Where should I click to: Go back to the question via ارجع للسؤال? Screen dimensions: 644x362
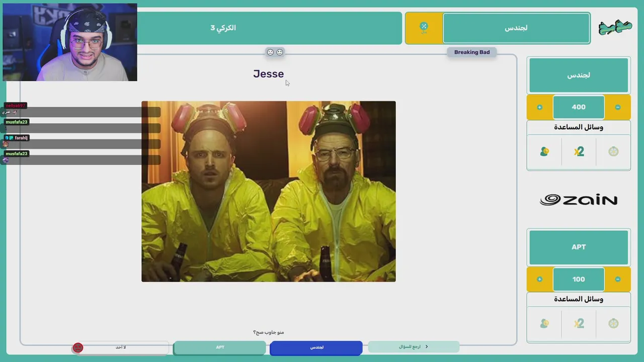pyautogui.click(x=414, y=346)
